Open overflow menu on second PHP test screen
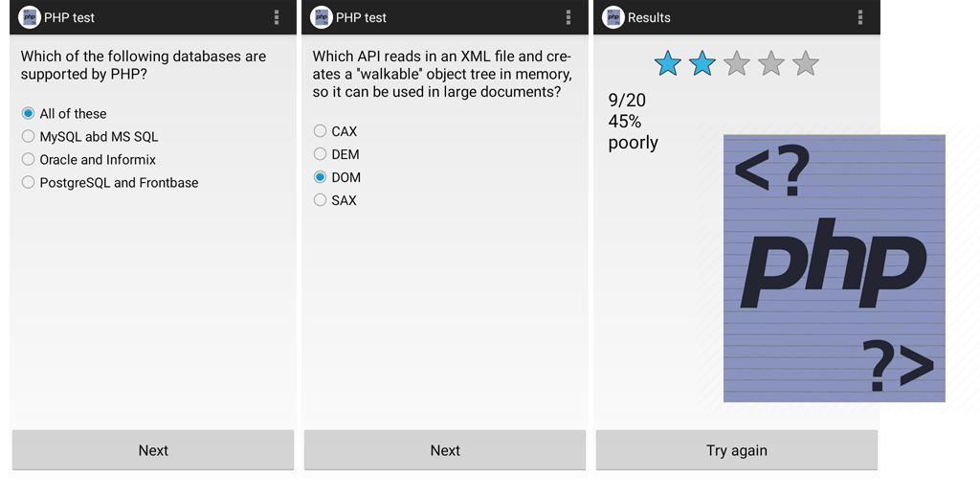Viewport: 980px width, 479px height. point(568,17)
